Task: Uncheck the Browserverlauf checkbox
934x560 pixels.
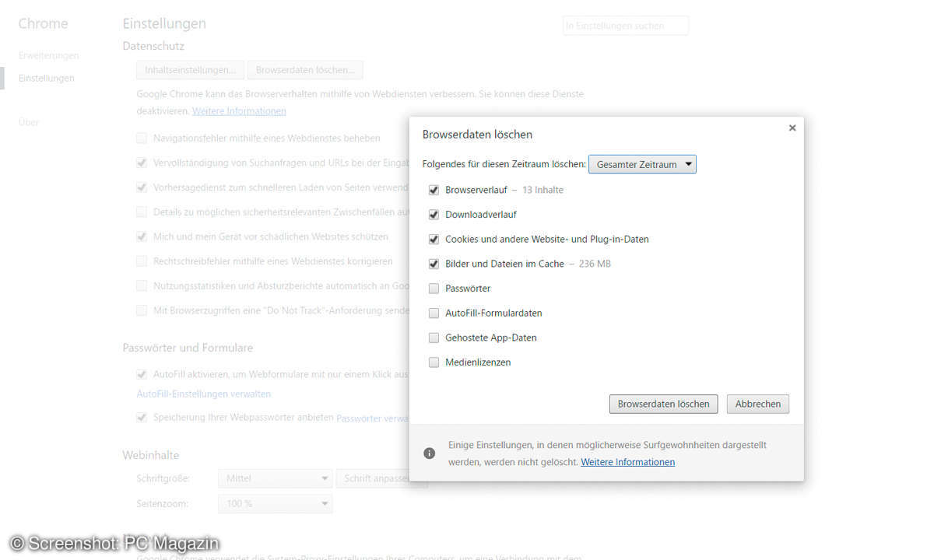Action: [x=434, y=190]
